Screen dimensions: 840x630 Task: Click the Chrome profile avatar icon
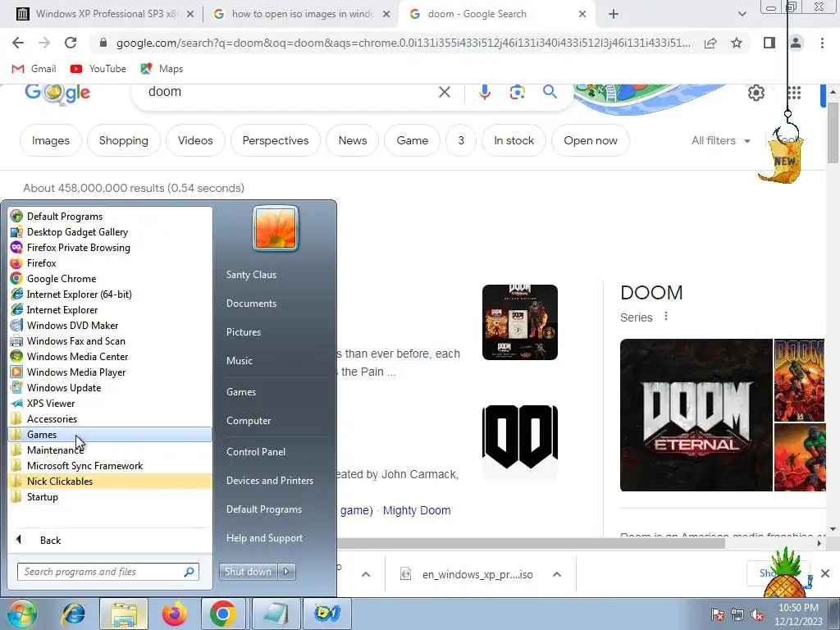(x=796, y=43)
